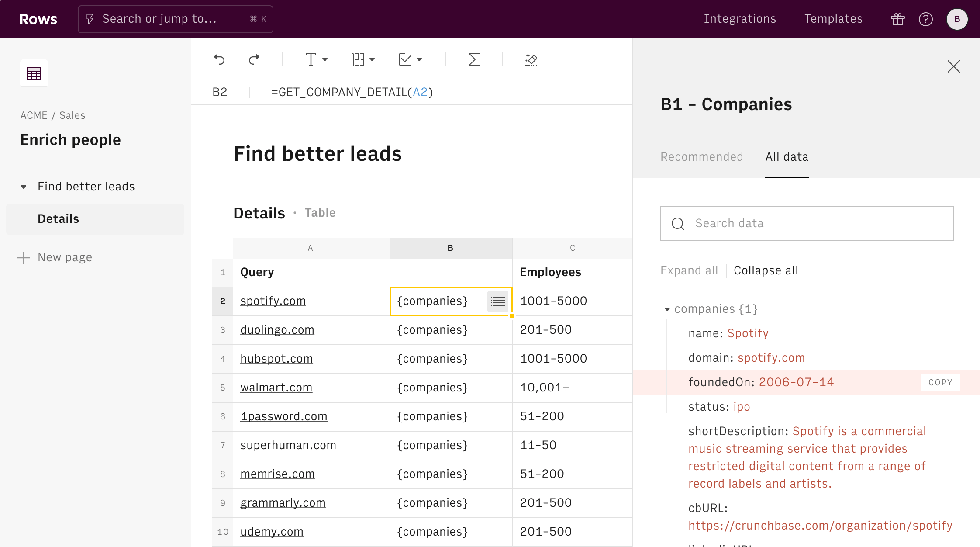The image size is (980, 547).
Task: Open data list icon in cell B2
Action: [498, 301]
